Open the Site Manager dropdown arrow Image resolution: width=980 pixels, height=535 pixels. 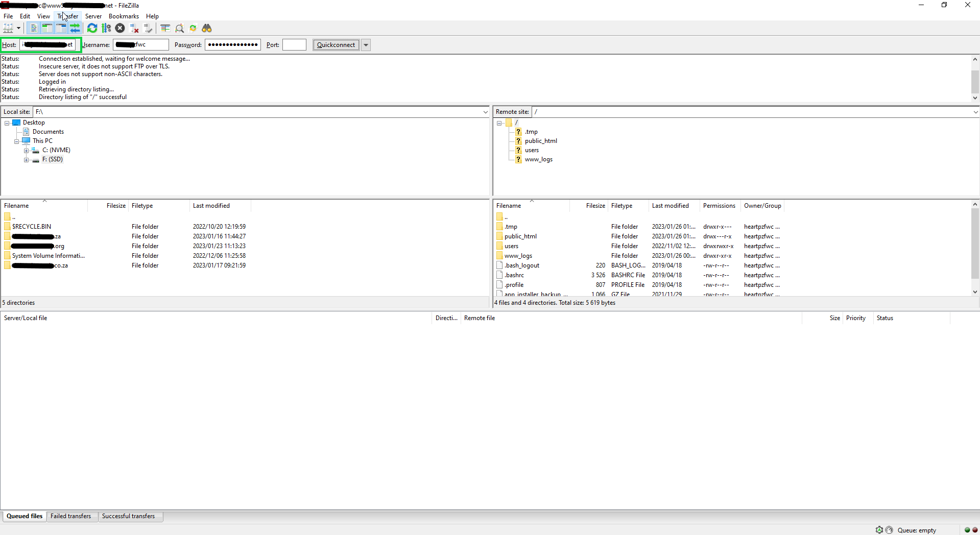(18, 29)
